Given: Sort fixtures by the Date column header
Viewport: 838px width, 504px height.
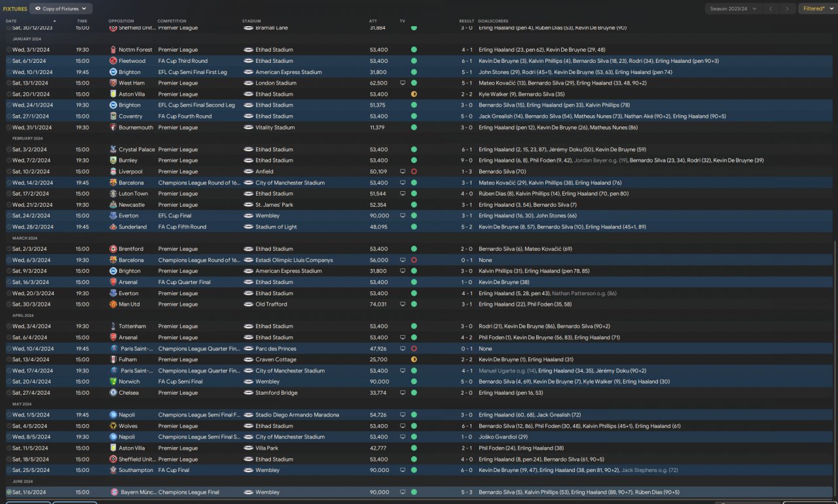Looking at the screenshot, I should (12, 21).
